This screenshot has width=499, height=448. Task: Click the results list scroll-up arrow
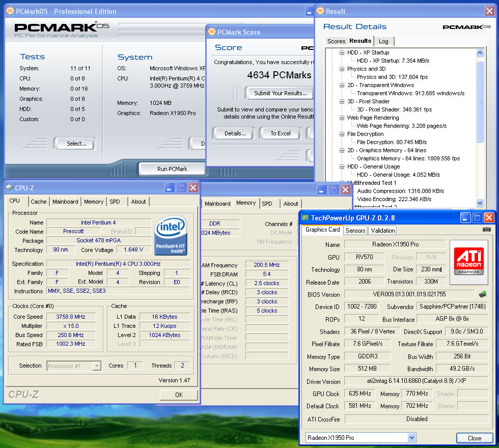(x=480, y=52)
